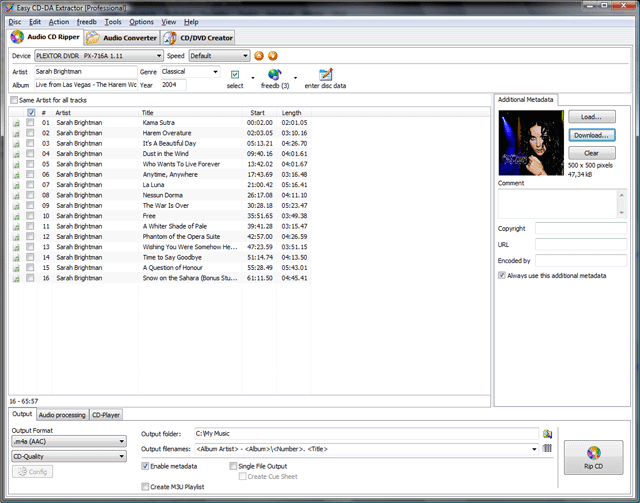The image size is (640, 503).
Task: Click the select tracks checkmark icon
Action: pos(235,74)
